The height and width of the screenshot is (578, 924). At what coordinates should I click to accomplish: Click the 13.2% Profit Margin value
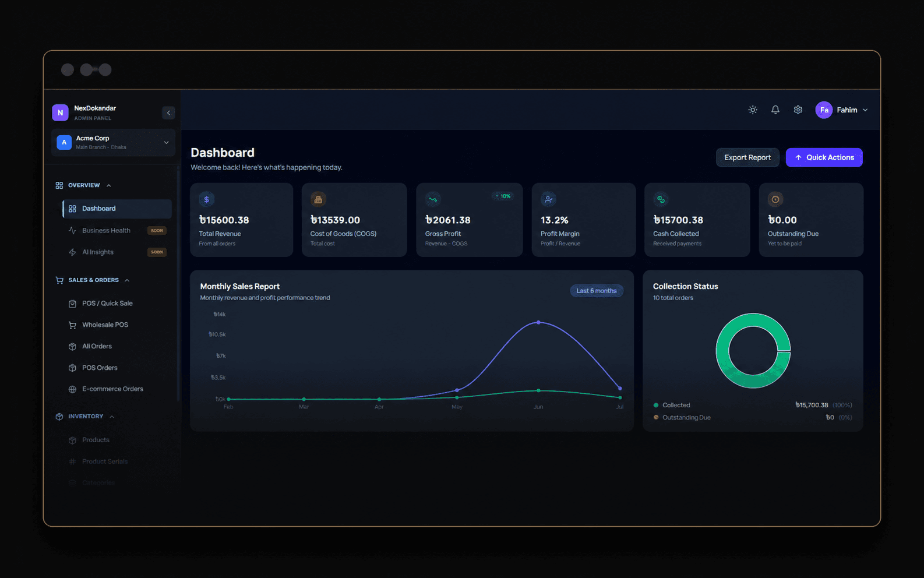(x=554, y=220)
